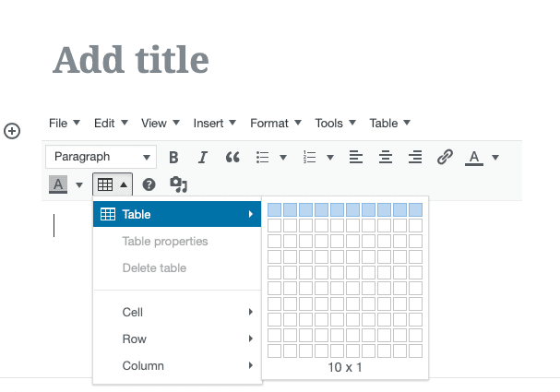Open the Format menu

pos(275,123)
